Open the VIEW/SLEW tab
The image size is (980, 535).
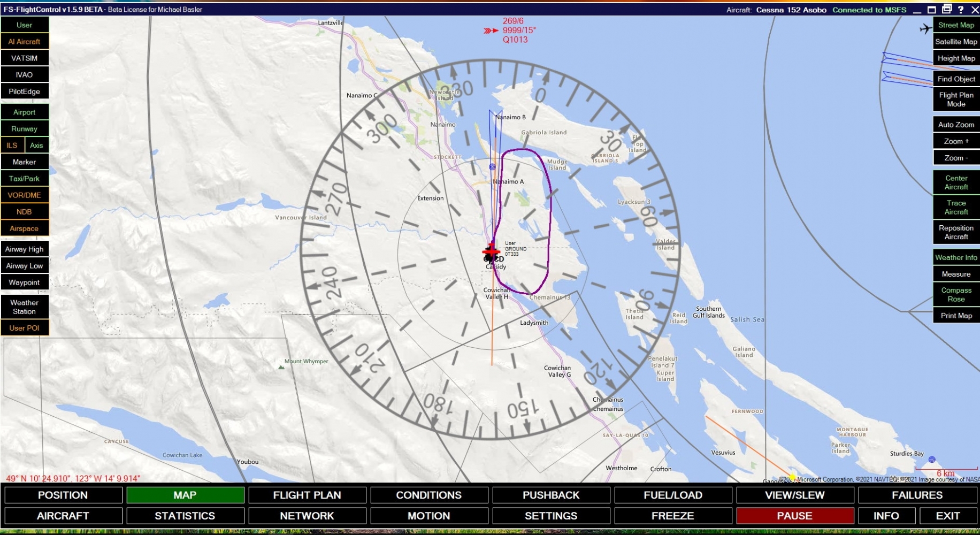[795, 495]
